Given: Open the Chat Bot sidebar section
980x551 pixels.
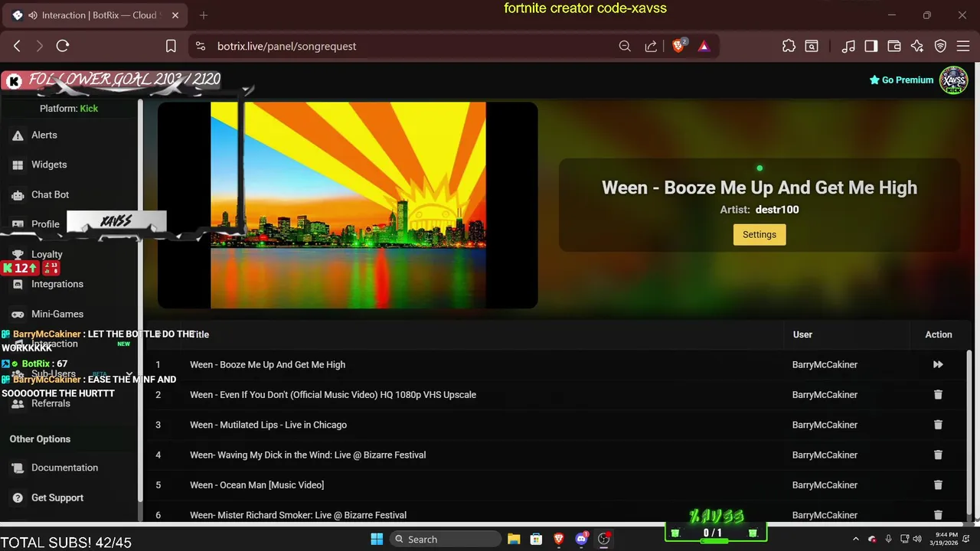Looking at the screenshot, I should pos(50,194).
